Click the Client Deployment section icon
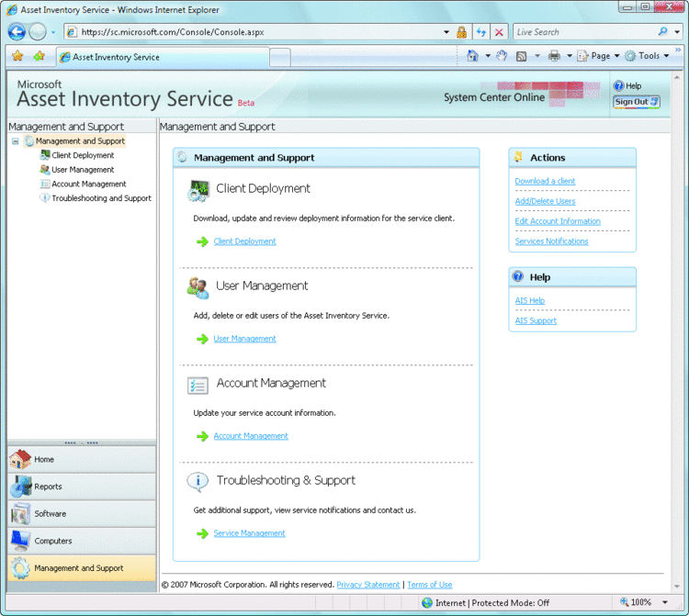Image resolution: width=689 pixels, height=616 pixels. click(198, 191)
